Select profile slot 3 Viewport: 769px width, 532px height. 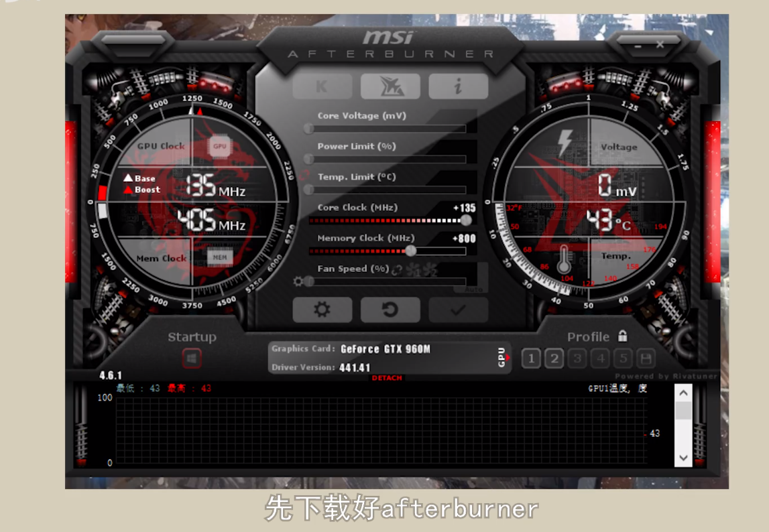[577, 358]
